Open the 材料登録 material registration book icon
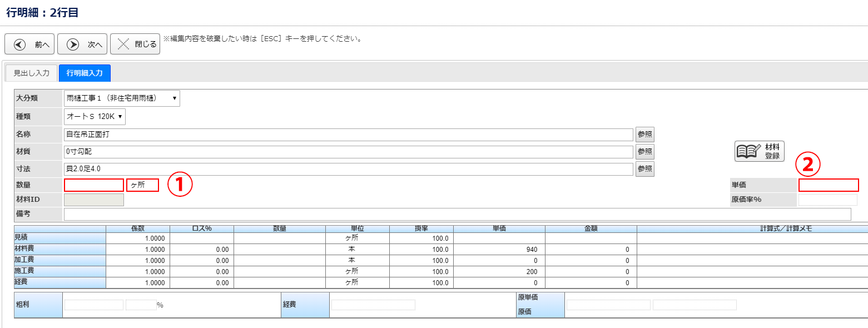 [759, 151]
